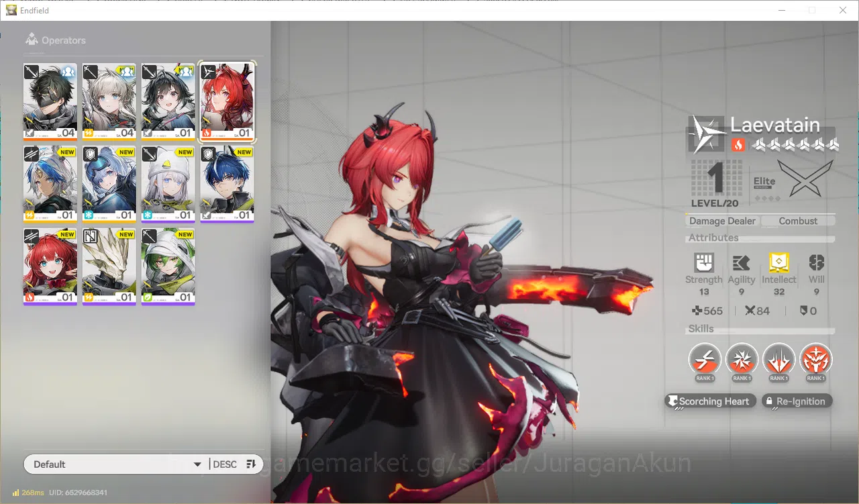Open the triple-blade skill icon
859x504 pixels.
[779, 360]
